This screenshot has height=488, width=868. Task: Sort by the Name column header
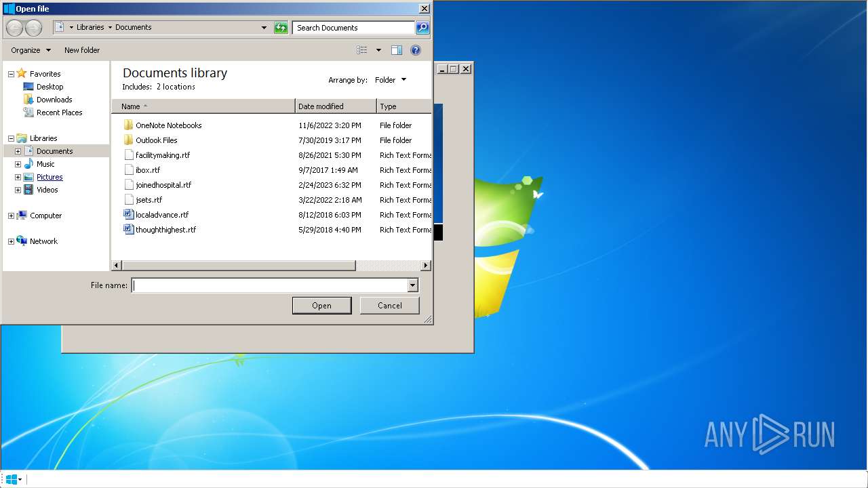[x=203, y=106]
